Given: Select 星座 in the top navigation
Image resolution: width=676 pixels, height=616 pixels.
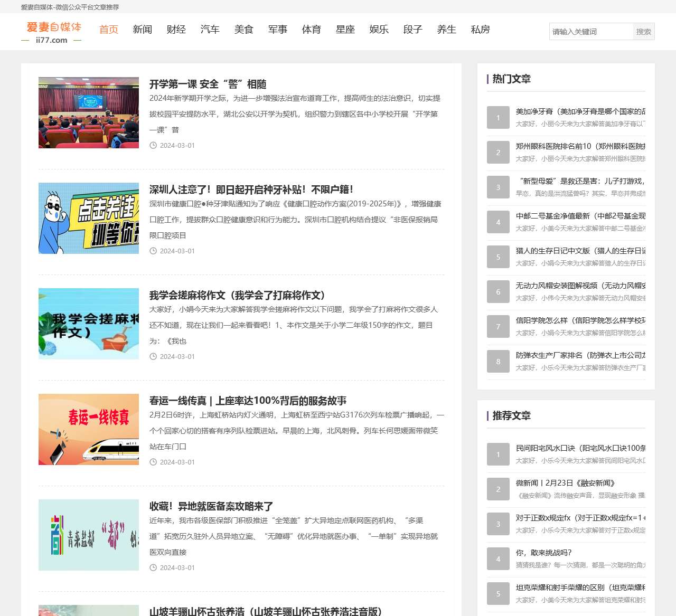Looking at the screenshot, I should point(345,30).
